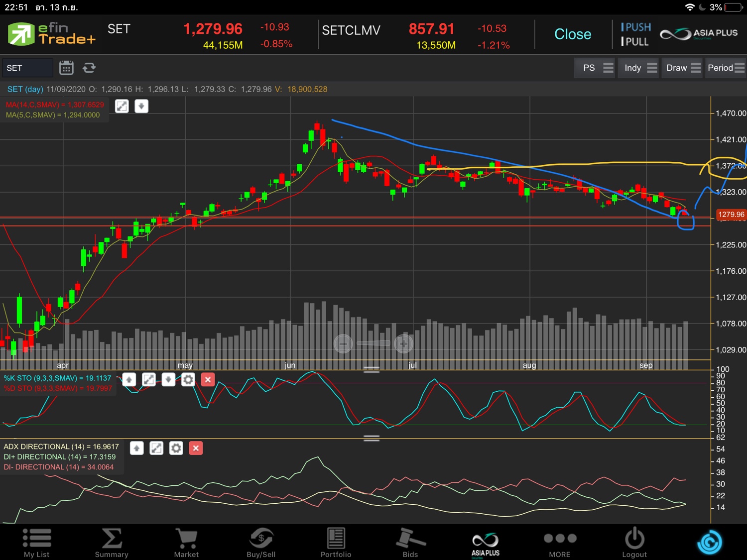Move the ADX Directional panel up

tap(136, 448)
